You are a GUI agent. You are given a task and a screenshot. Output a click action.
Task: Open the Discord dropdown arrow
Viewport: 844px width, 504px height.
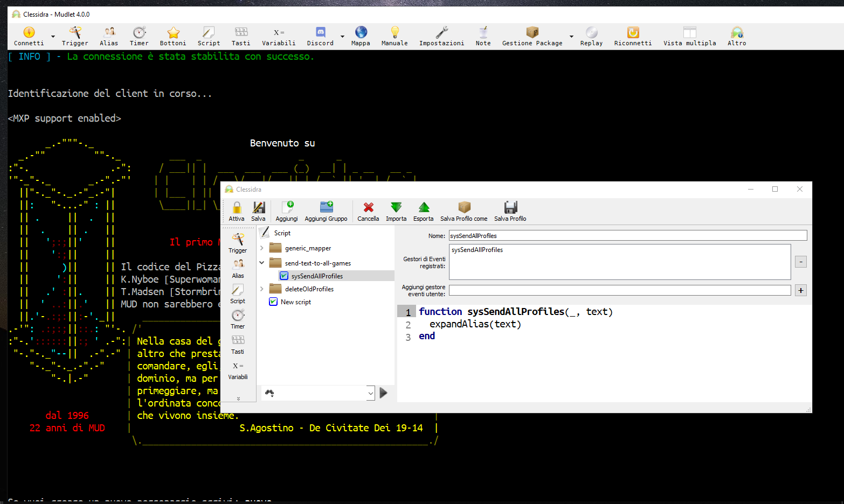[x=342, y=37]
